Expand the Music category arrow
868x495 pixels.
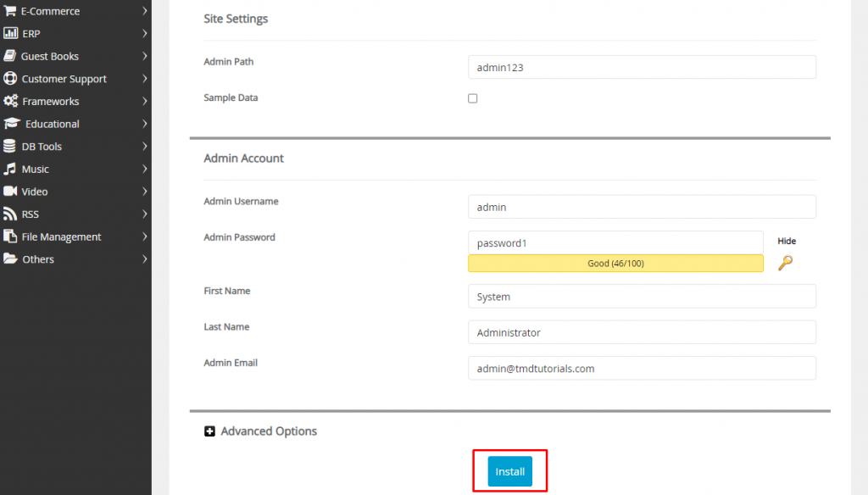(x=145, y=170)
